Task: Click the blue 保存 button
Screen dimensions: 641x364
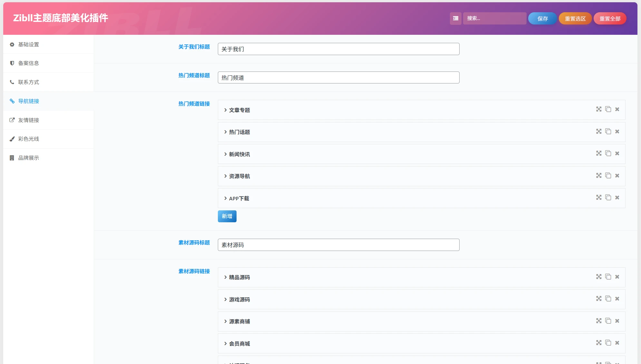Action: coord(542,18)
